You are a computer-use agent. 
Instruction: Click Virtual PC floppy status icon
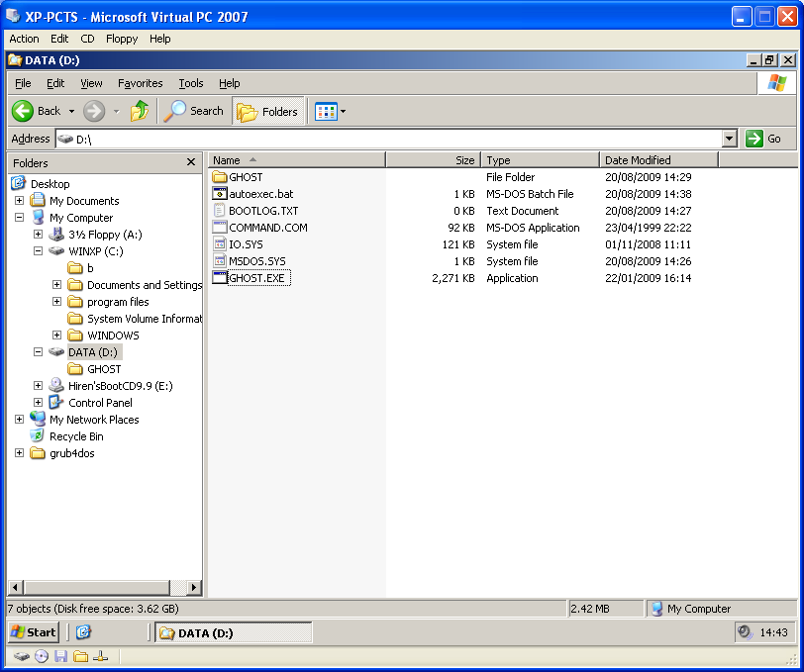click(x=61, y=656)
